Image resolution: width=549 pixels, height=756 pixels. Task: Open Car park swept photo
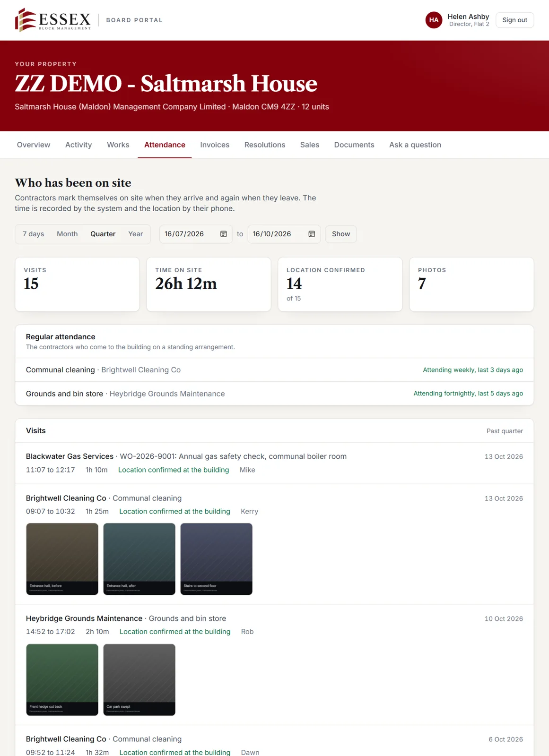pyautogui.click(x=139, y=680)
